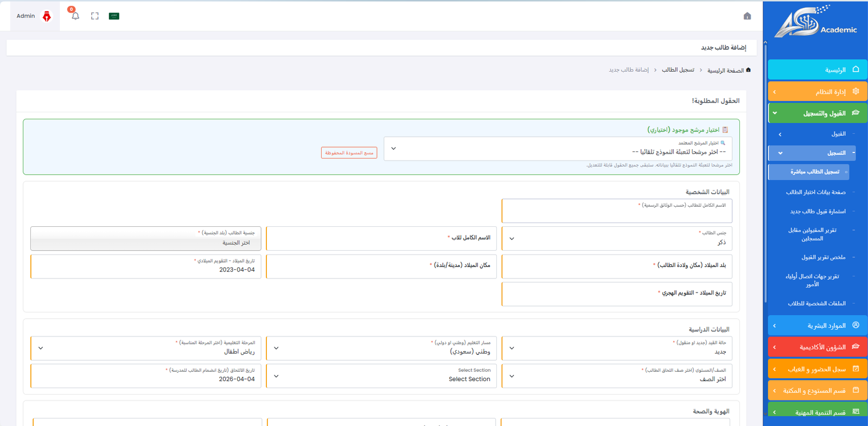Click the student full name input field
Image resolution: width=868 pixels, height=426 pixels.
[617, 213]
